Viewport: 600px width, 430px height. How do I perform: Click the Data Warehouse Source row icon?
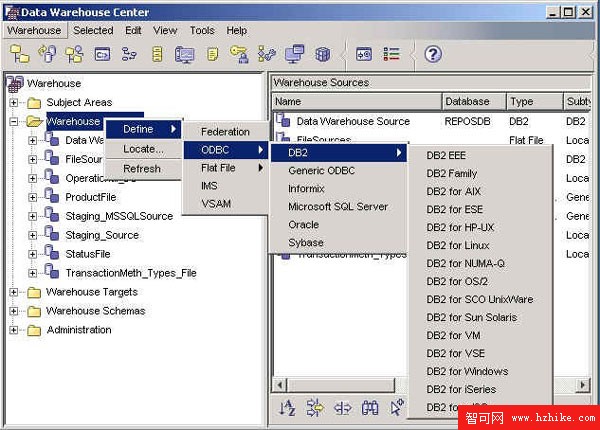click(283, 120)
